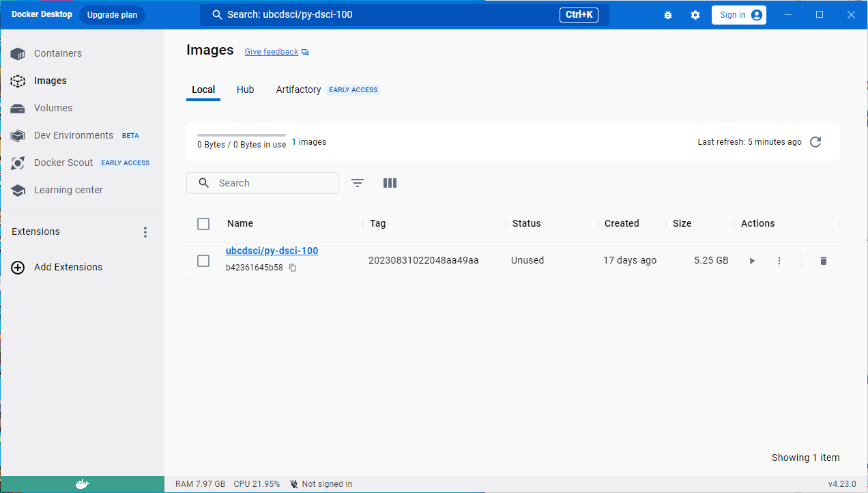Click the 17 days ago cell
This screenshot has height=493, width=868.
point(630,260)
